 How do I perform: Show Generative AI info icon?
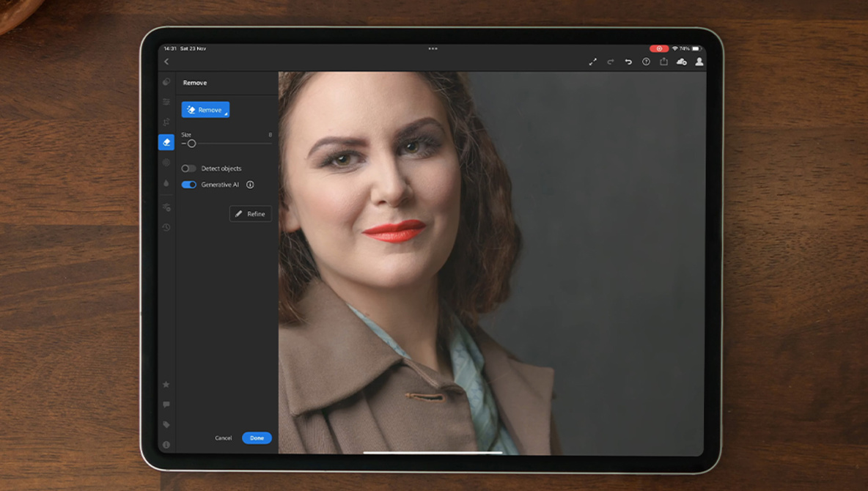pyautogui.click(x=250, y=185)
